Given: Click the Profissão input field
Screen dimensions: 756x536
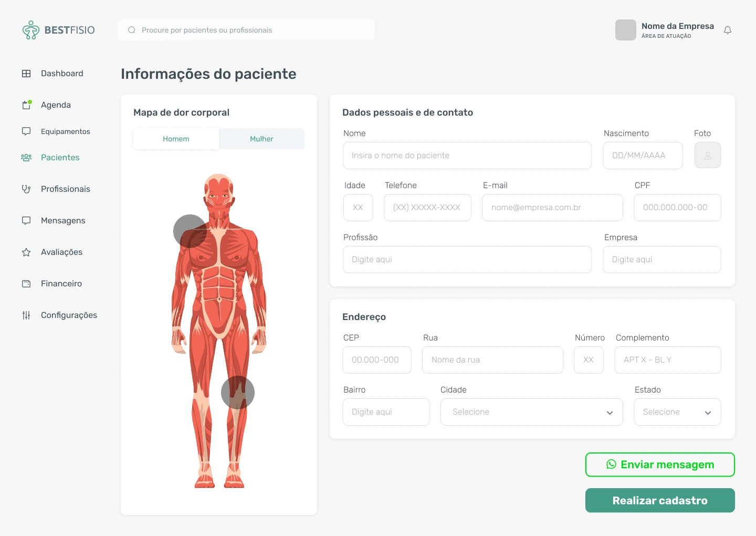Looking at the screenshot, I should point(467,260).
